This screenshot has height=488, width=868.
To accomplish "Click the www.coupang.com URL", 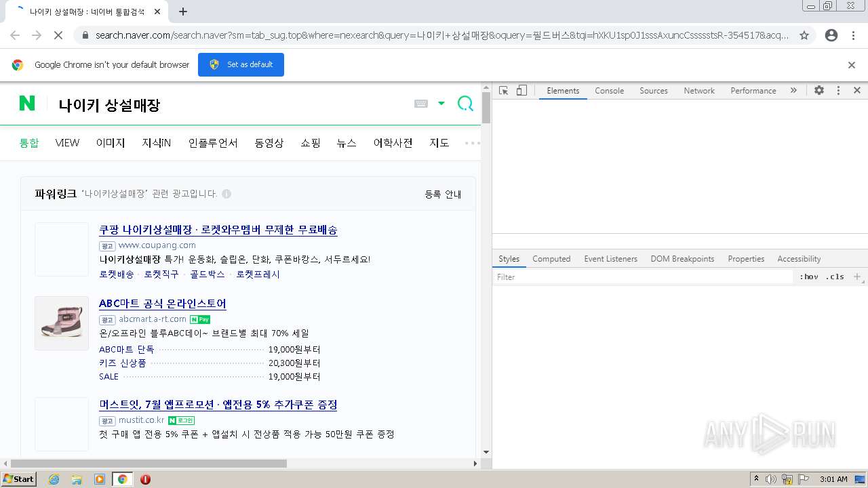I will coord(157,245).
